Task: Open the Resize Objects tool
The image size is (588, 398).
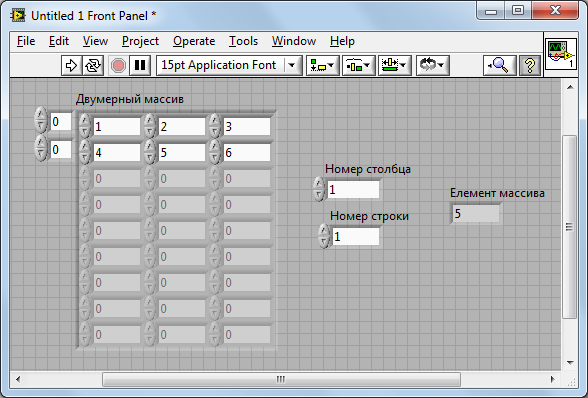Action: pos(394,66)
